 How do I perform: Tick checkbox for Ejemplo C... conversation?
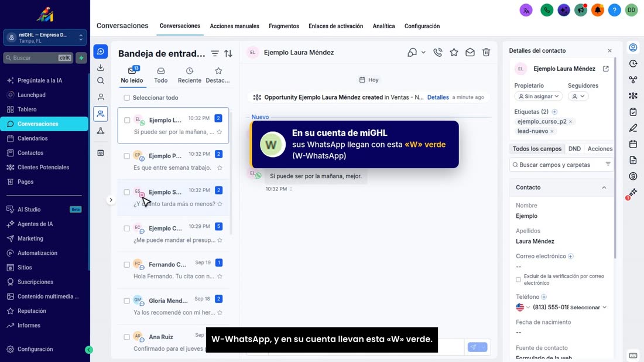126,228
